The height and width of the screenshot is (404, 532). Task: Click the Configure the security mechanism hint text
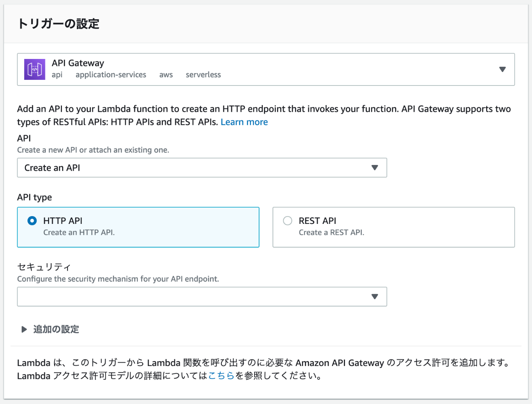coord(118,279)
